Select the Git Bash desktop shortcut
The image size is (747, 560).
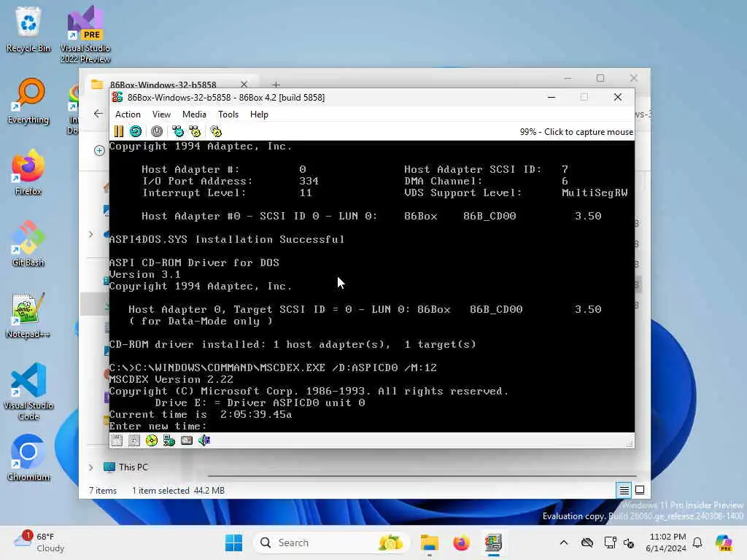pyautogui.click(x=28, y=244)
